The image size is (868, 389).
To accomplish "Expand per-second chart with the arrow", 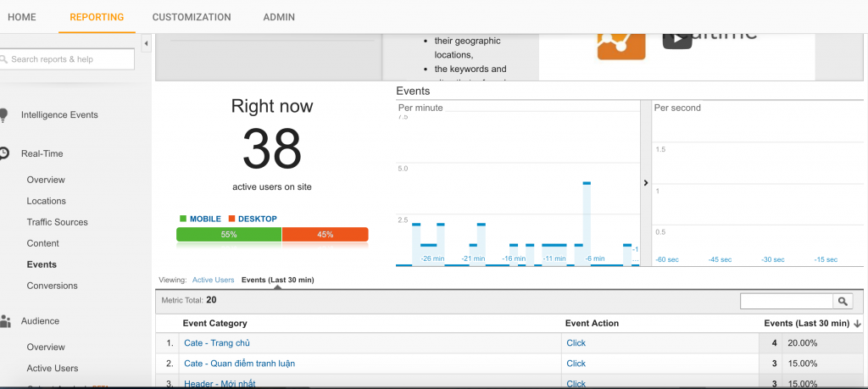I will pyautogui.click(x=645, y=182).
